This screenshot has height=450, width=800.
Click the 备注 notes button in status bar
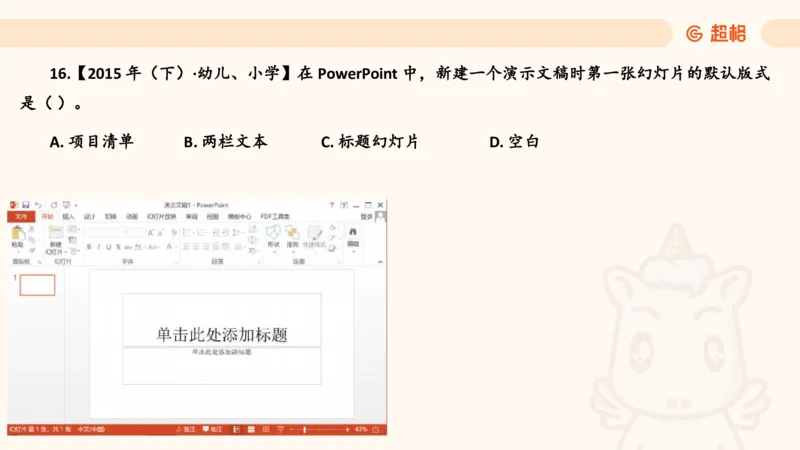(186, 430)
